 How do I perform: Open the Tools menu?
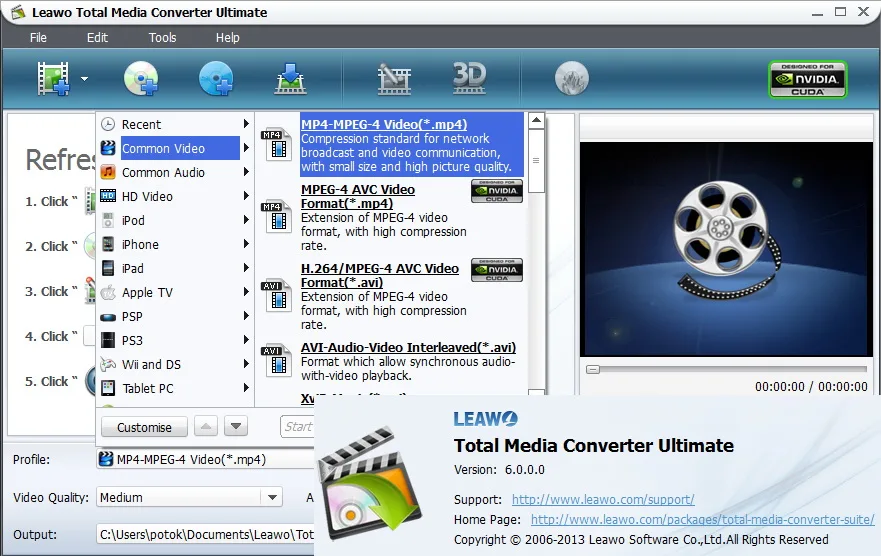pyautogui.click(x=162, y=38)
